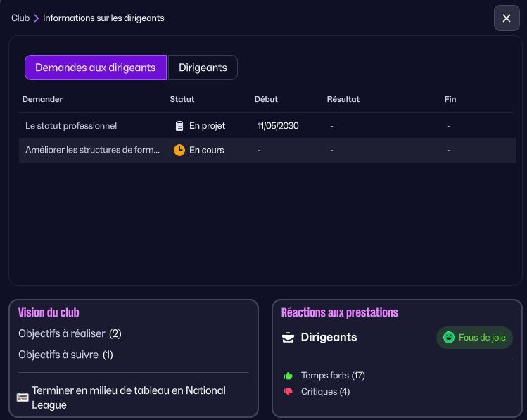Image resolution: width=527 pixels, height=420 pixels.
Task: Click the 11/05/2030 start date
Action: click(x=278, y=126)
